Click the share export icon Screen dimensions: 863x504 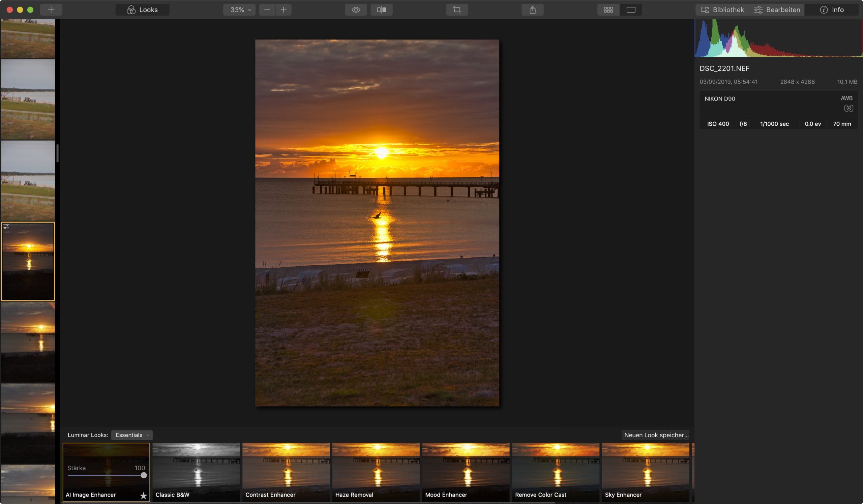coord(533,10)
